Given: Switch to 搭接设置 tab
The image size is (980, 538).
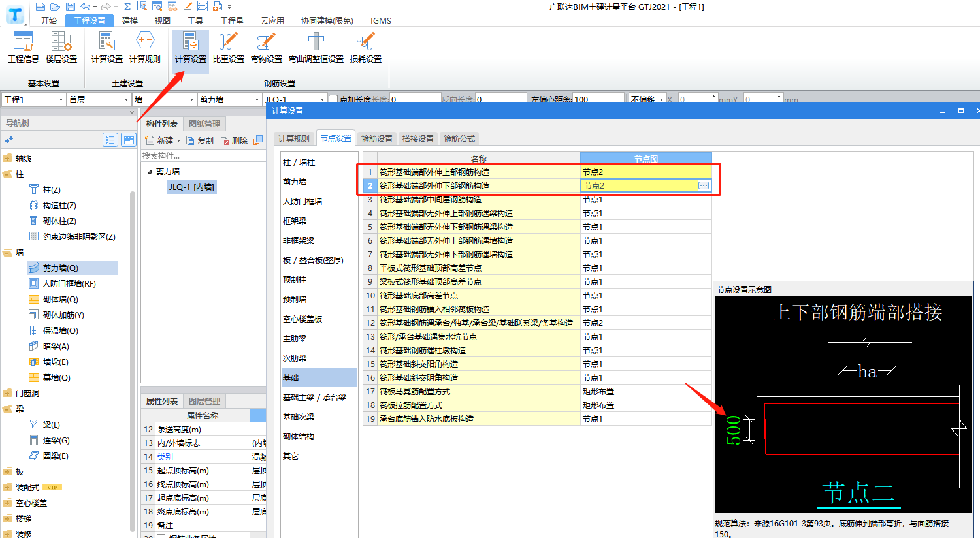Looking at the screenshot, I should tap(418, 138).
